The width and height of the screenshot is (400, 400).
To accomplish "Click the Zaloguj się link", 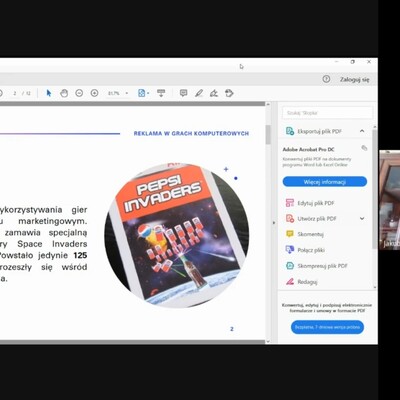I will 354,80.
